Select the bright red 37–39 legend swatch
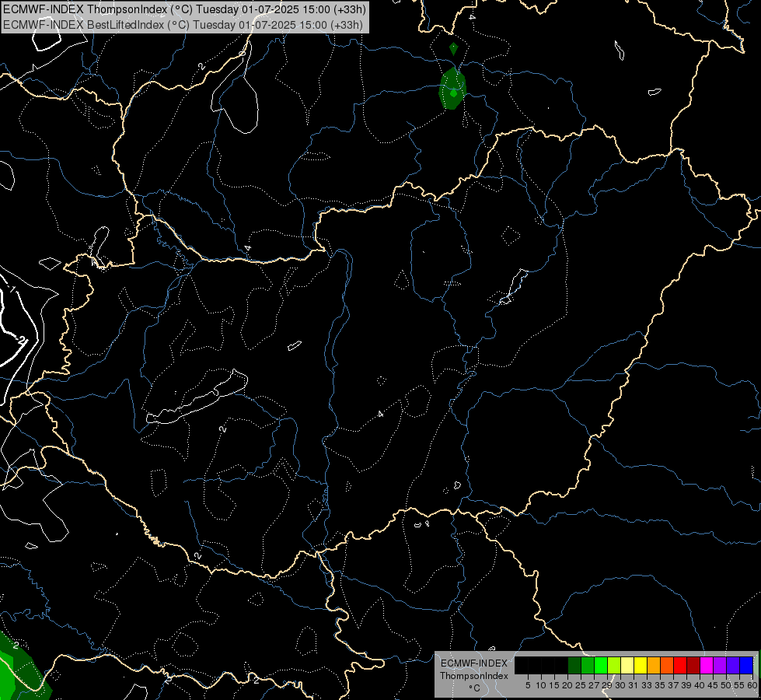The width and height of the screenshot is (761, 700). point(680,665)
